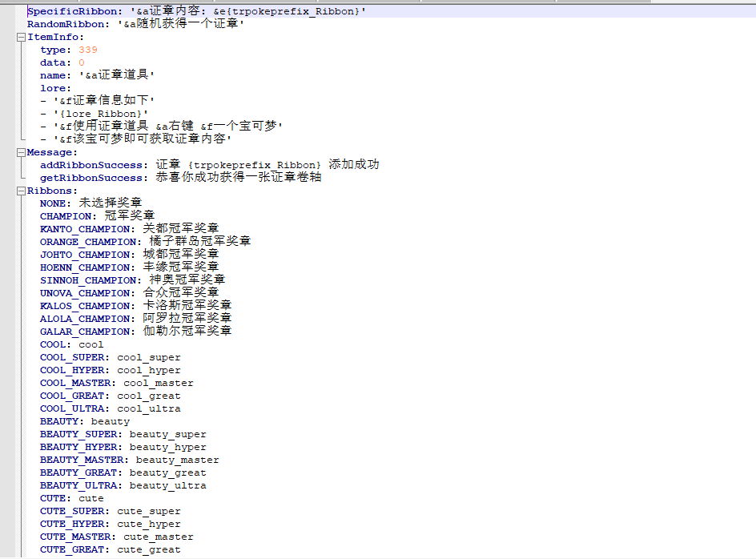Click the value beauty_ultra
The width and height of the screenshot is (756, 559).
coord(168,485)
